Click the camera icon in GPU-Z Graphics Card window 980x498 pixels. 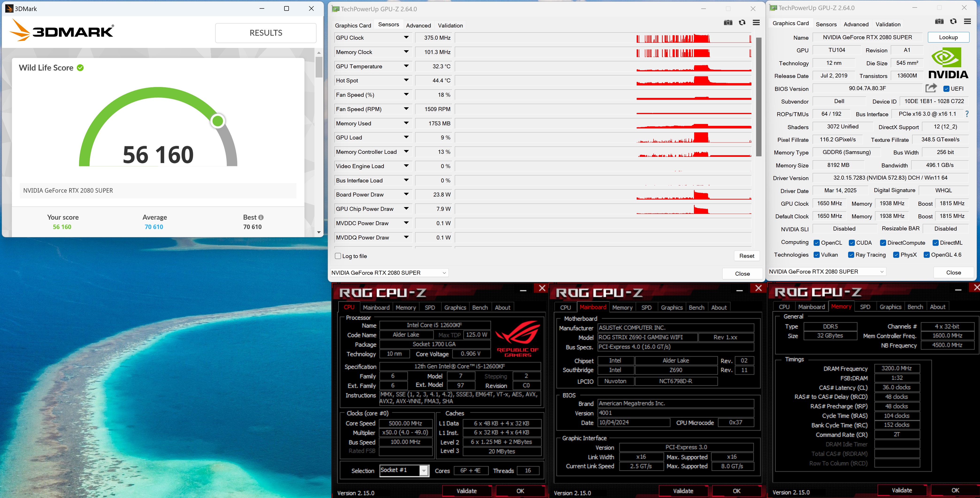[939, 22]
